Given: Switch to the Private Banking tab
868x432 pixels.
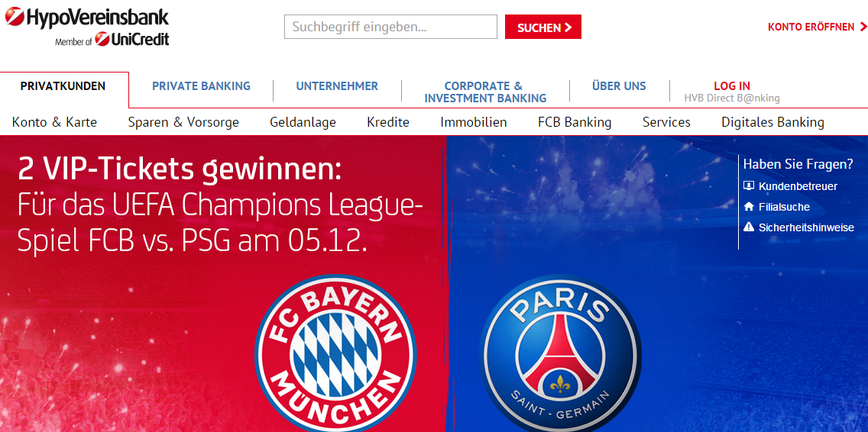Looking at the screenshot, I should [x=202, y=85].
